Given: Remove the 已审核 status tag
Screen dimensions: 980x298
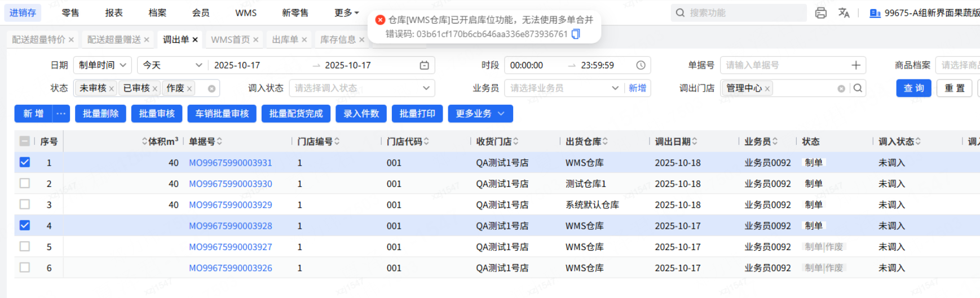Looking at the screenshot, I should coord(155,88).
